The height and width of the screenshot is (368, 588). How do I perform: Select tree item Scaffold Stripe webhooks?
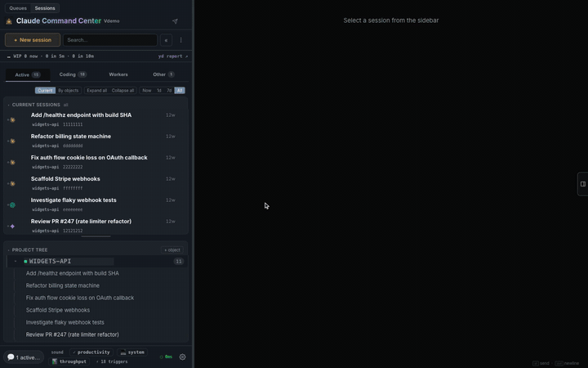58,310
